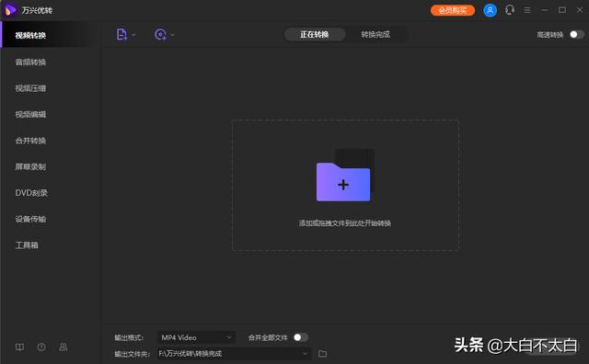Open DVD刻录 in the sidebar
The image size is (589, 364).
[x=31, y=193]
